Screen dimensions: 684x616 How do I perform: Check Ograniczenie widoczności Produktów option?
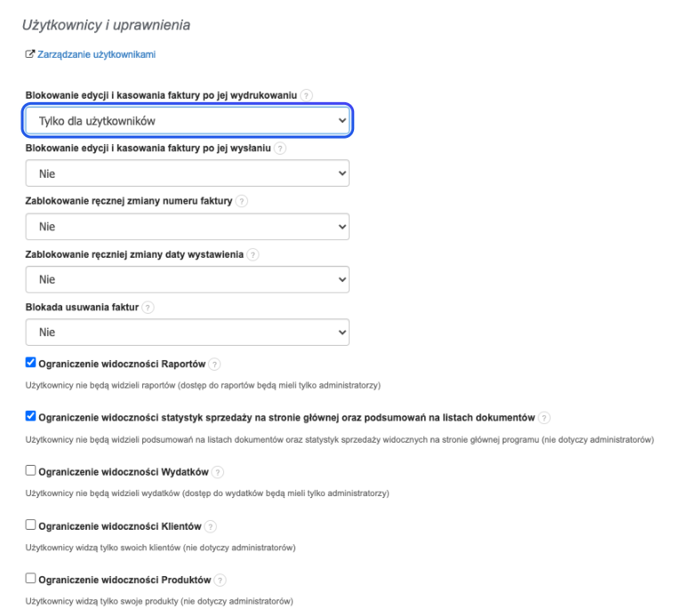coord(31,580)
